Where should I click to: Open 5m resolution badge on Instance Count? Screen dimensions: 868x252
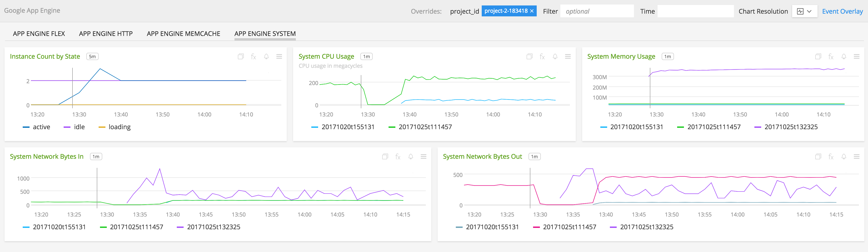click(92, 57)
